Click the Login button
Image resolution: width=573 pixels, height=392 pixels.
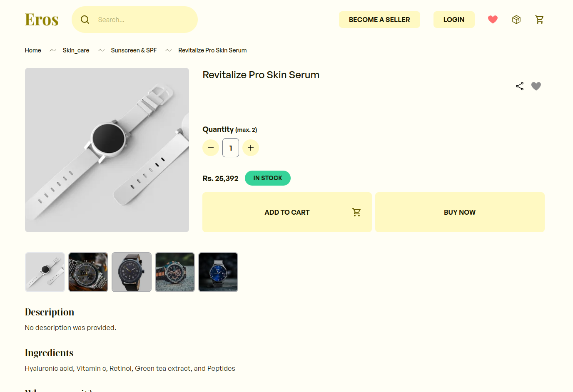coord(454,20)
